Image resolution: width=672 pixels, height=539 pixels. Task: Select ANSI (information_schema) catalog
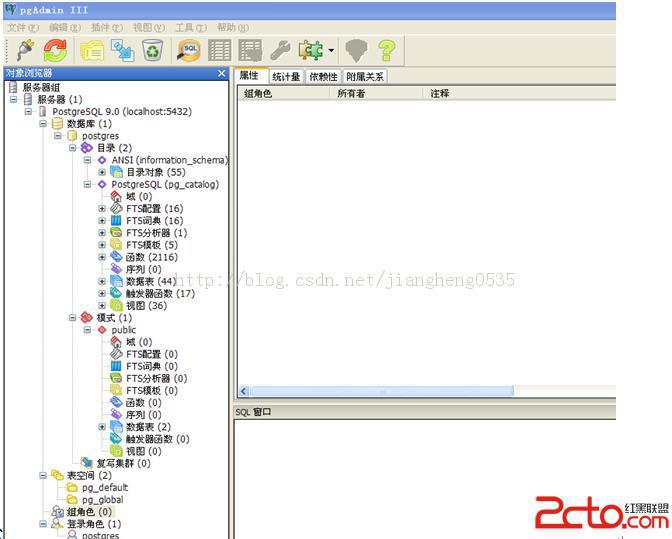[x=170, y=160]
